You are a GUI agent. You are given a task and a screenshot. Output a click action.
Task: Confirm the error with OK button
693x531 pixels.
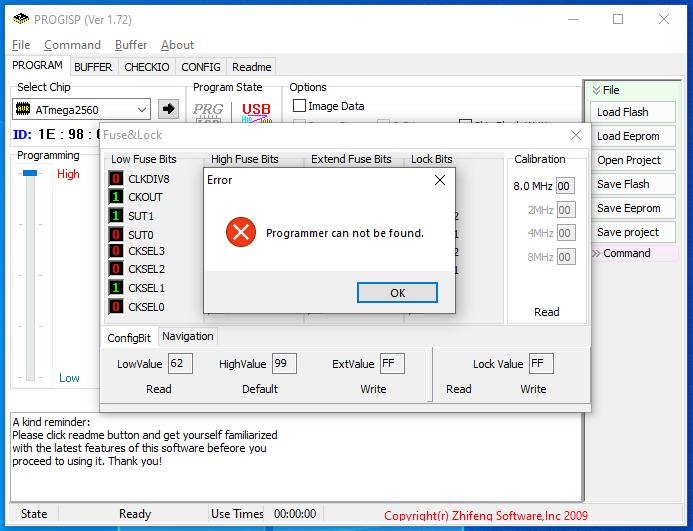pyautogui.click(x=397, y=293)
